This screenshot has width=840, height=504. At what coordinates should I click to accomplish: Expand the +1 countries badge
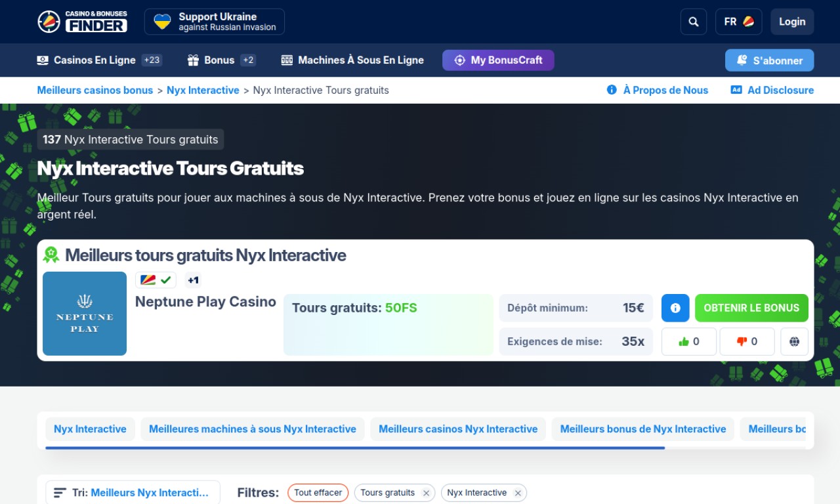[193, 280]
